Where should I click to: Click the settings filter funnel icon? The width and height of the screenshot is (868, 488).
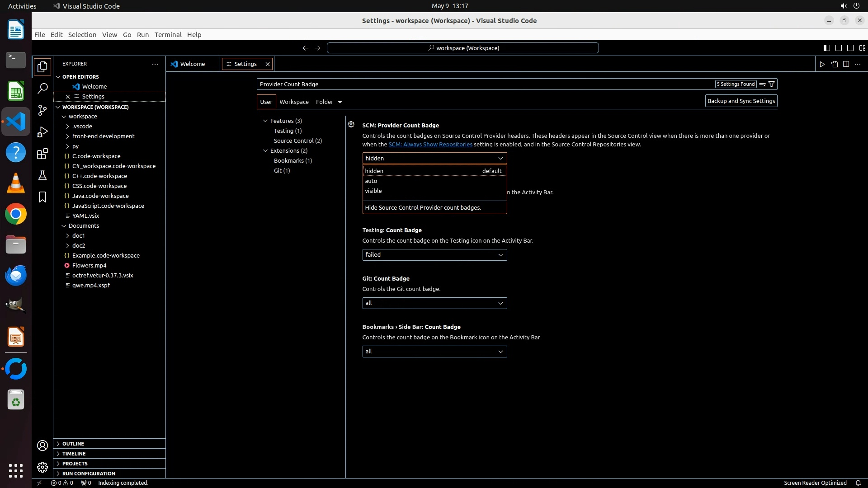772,84
